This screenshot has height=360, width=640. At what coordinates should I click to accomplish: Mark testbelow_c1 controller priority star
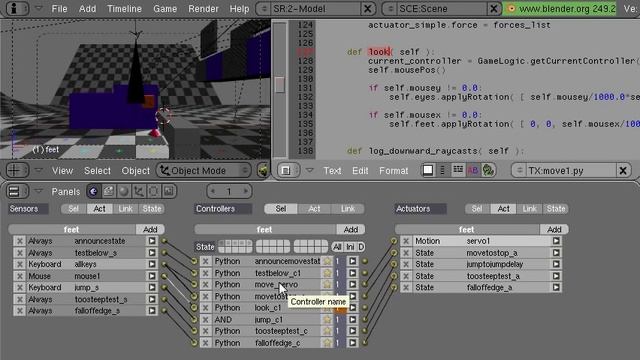click(x=327, y=273)
